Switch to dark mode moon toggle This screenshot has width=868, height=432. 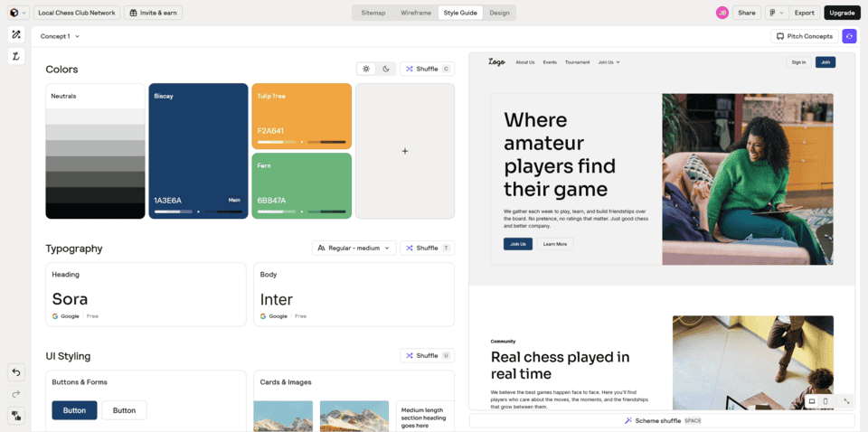click(385, 69)
